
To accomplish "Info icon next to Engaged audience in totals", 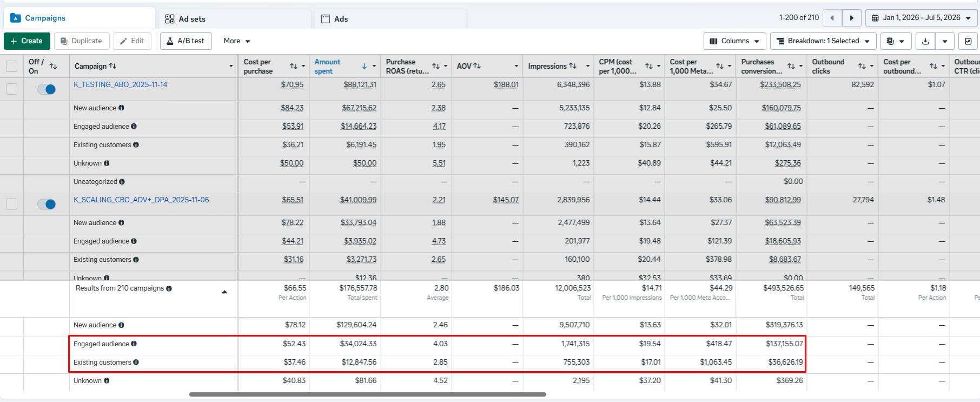I will coord(134,344).
